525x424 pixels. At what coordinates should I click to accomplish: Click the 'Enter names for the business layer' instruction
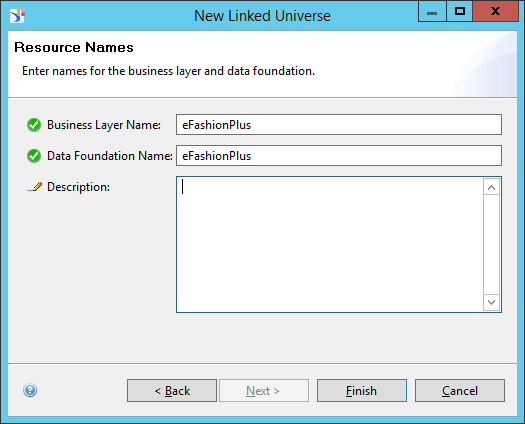tap(168, 71)
